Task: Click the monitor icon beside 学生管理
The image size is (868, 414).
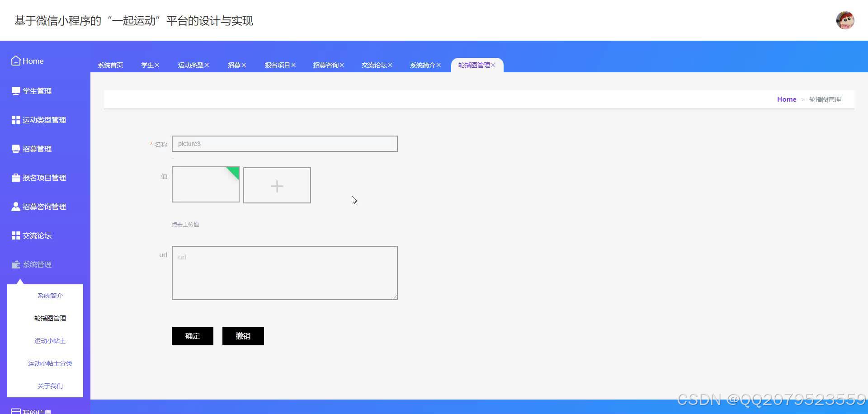Action: [16, 91]
